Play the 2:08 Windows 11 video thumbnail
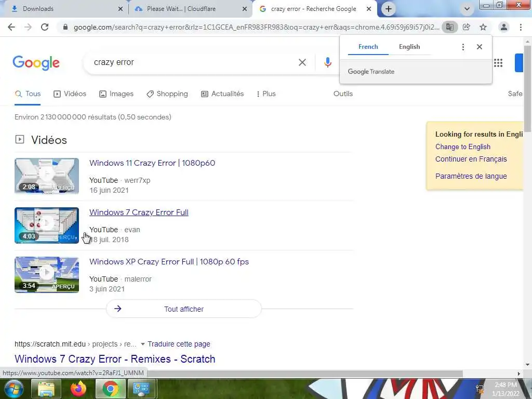 click(47, 176)
